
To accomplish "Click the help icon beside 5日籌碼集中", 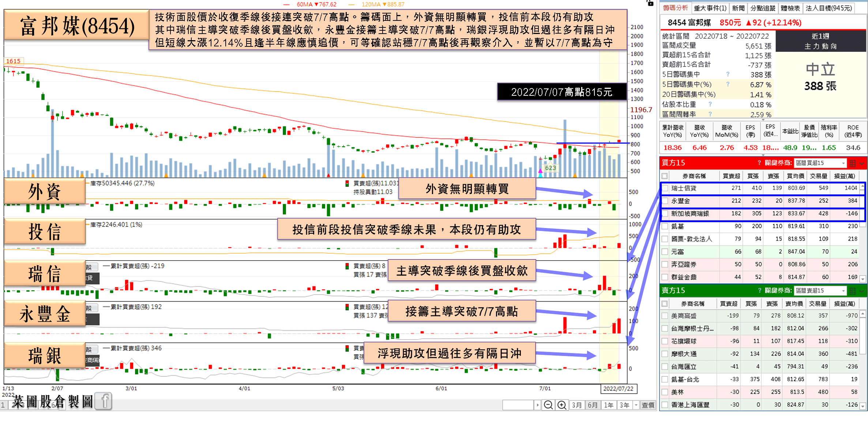I will 728,74.
